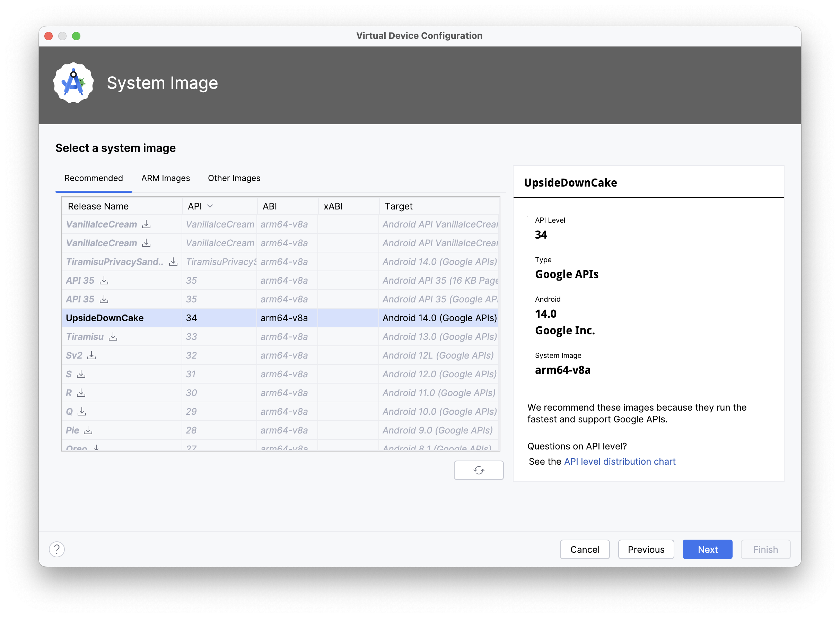Sort the table by API column
Viewport: 840px width, 618px height.
[199, 206]
